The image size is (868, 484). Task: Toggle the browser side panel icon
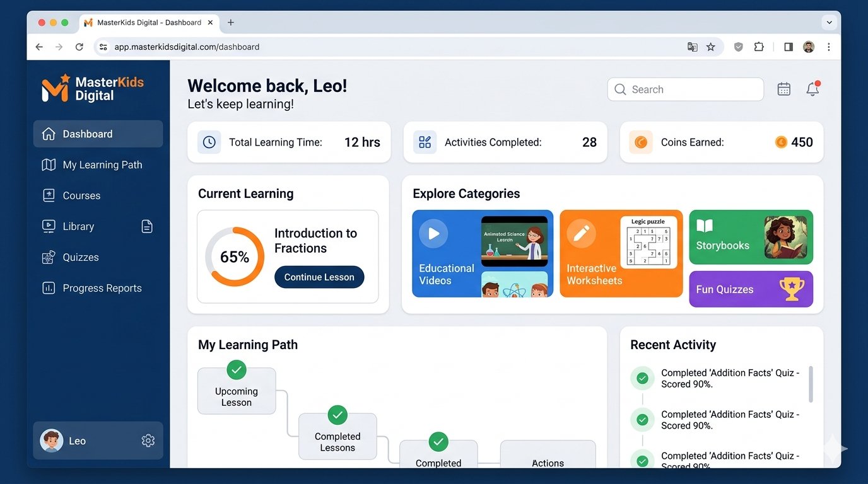(789, 47)
